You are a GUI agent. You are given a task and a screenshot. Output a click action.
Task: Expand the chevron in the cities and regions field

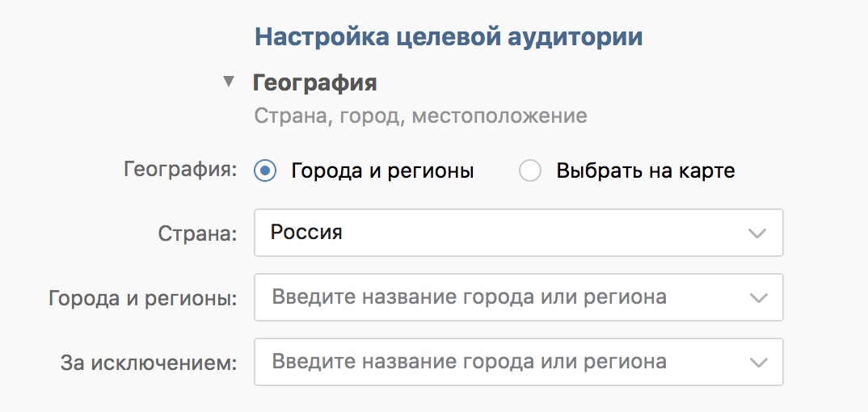tap(756, 297)
